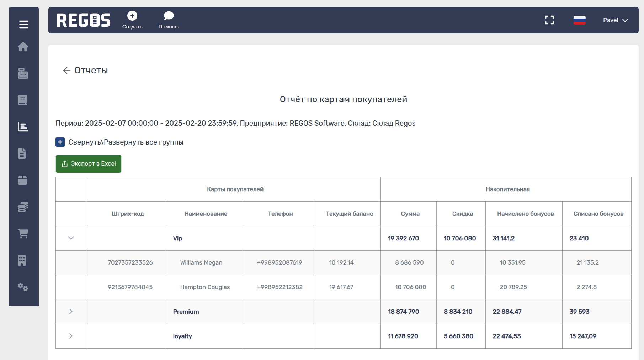The image size is (644, 360).
Task: Expand the loyalty group row
Action: click(x=71, y=336)
